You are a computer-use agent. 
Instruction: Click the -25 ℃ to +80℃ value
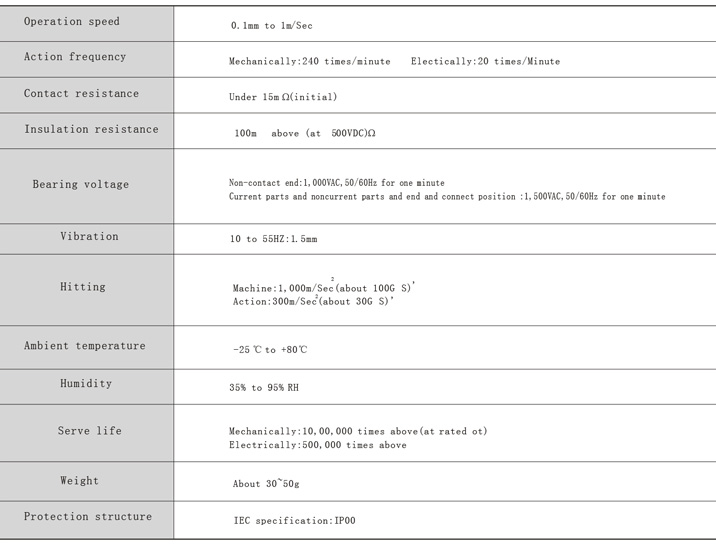click(270, 350)
